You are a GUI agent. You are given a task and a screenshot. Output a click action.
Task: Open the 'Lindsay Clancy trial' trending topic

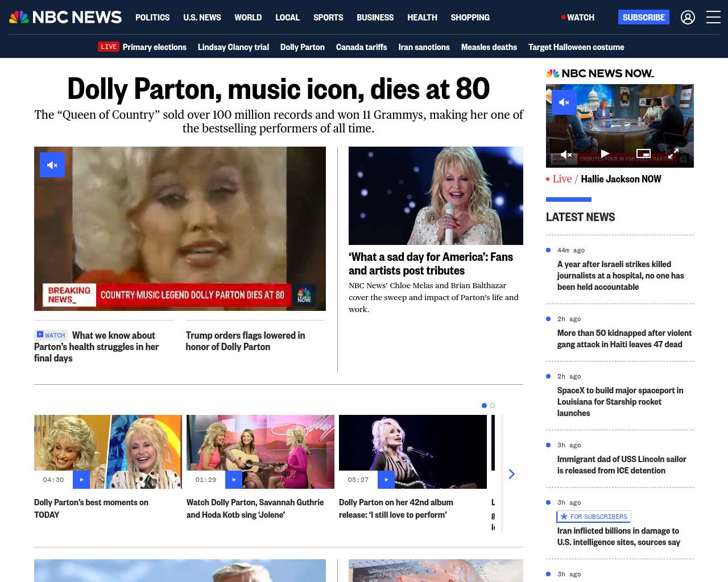[233, 47]
